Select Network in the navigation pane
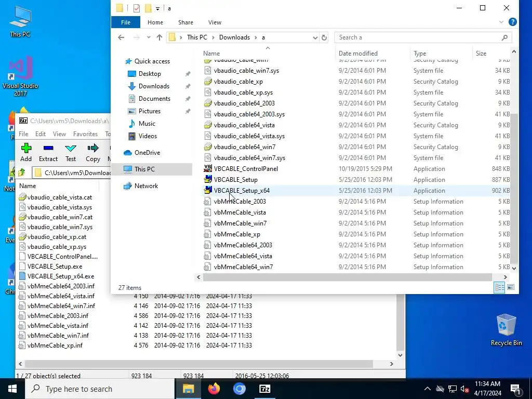Viewport: 532px width, 399px height. click(146, 186)
